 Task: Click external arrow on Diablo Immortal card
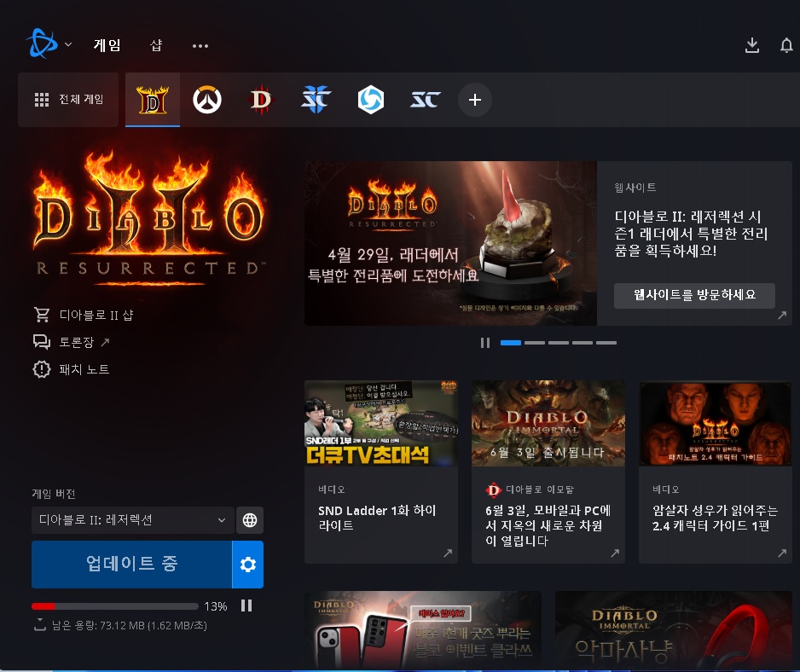(615, 553)
